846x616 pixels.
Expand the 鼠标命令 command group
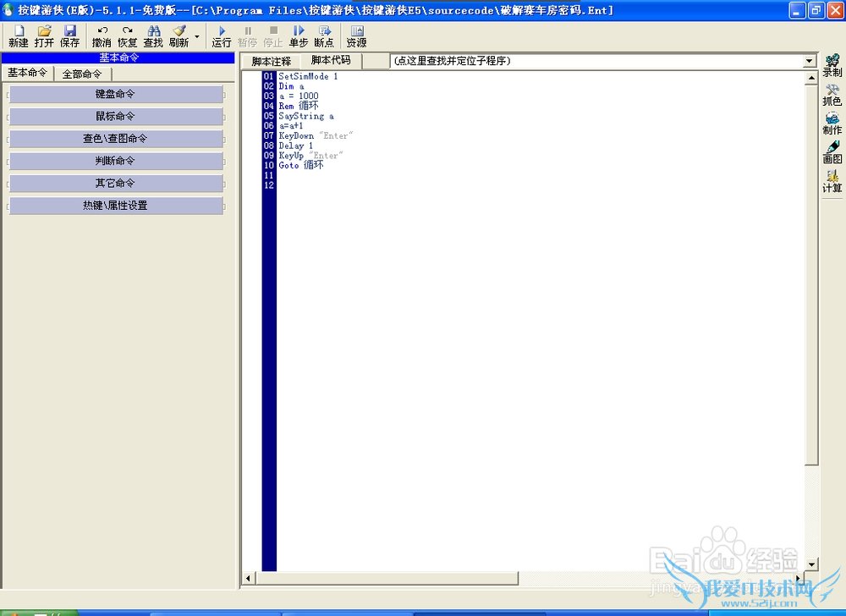pyautogui.click(x=116, y=116)
